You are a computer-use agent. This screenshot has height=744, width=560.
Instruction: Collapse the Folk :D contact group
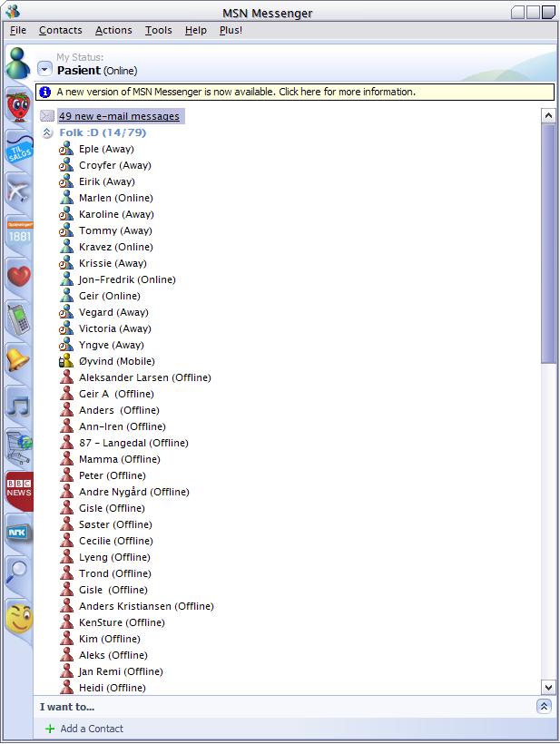coord(47,132)
